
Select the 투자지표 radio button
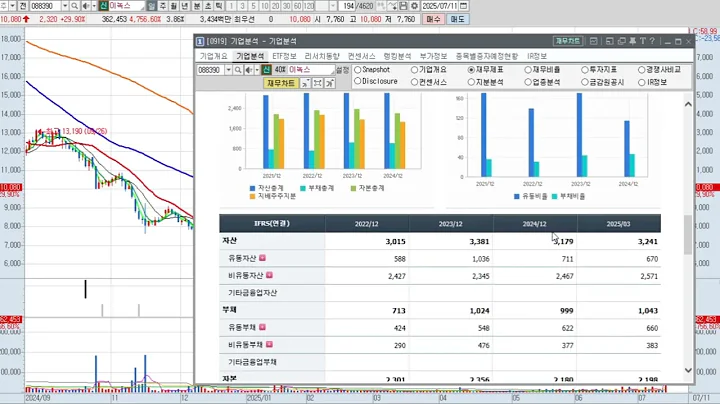click(x=585, y=70)
